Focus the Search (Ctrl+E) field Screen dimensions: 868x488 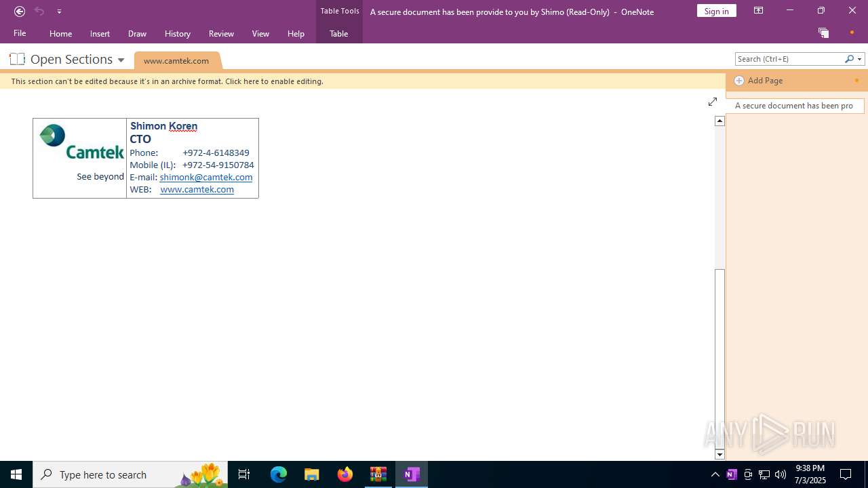790,59
